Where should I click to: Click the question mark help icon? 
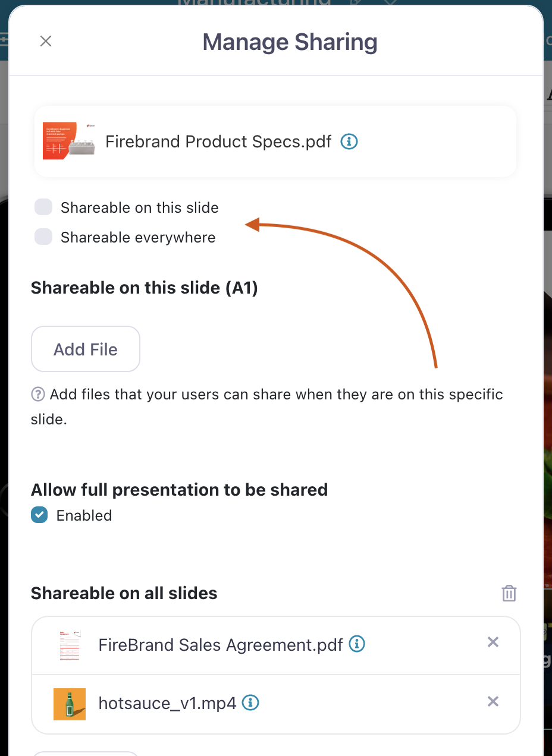coord(38,394)
